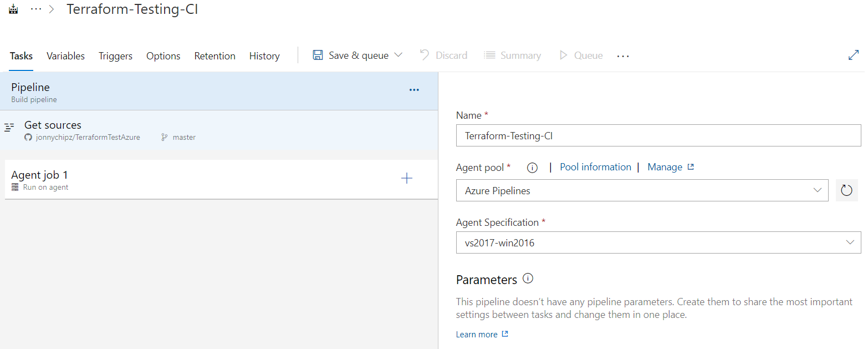Click the pipeline Name input field
Viewport: 868px width, 349px height.
[658, 135]
